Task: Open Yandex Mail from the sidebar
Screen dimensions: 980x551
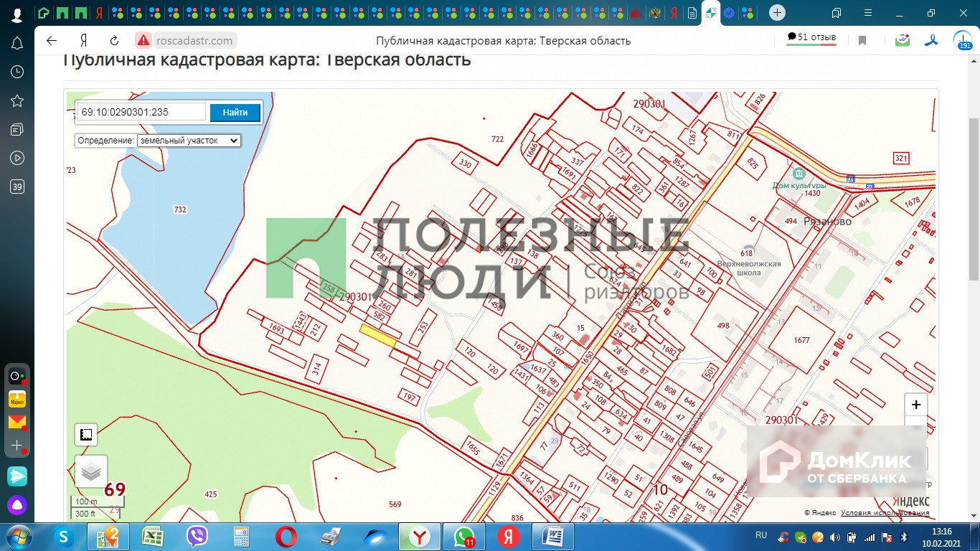Action: (x=17, y=422)
